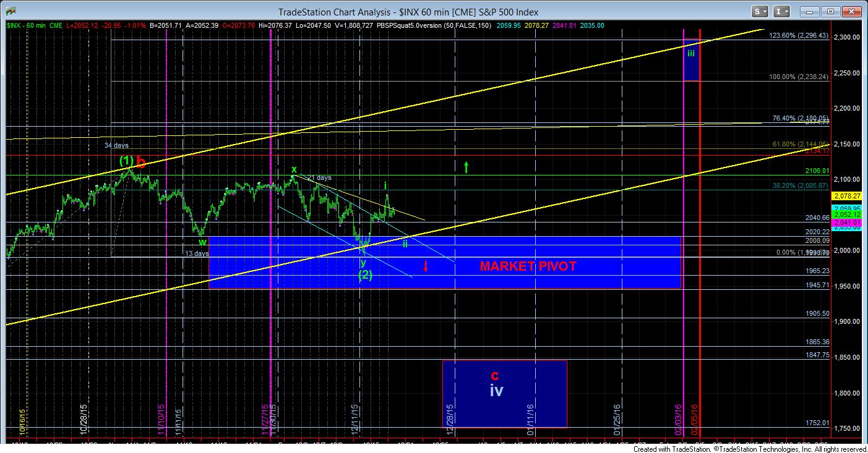Select the green iii label in upper target box

pos(691,53)
